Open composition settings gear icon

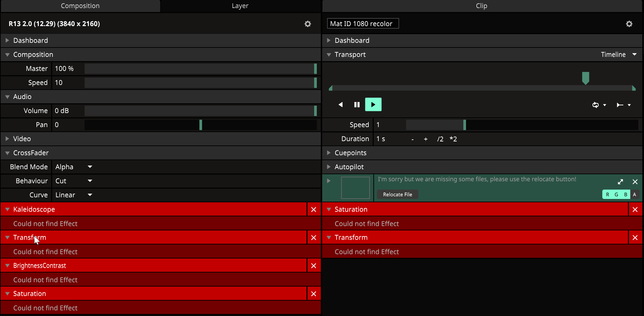[307, 24]
